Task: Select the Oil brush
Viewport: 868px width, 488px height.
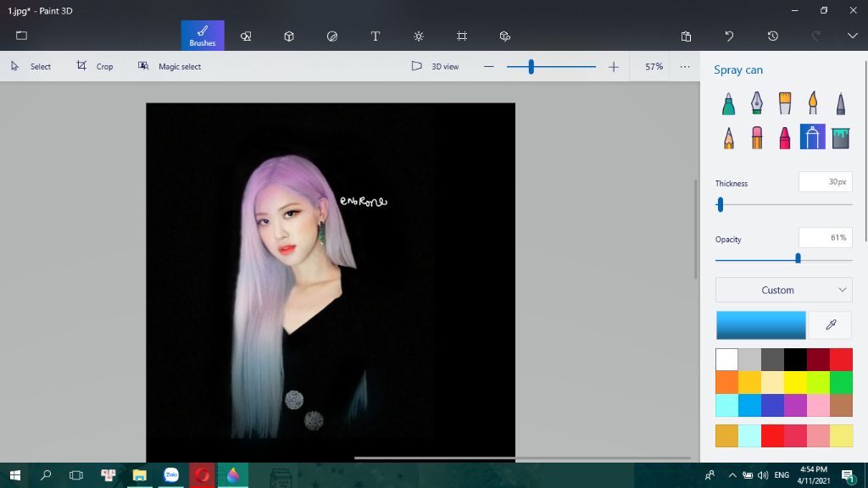Action: [785, 103]
